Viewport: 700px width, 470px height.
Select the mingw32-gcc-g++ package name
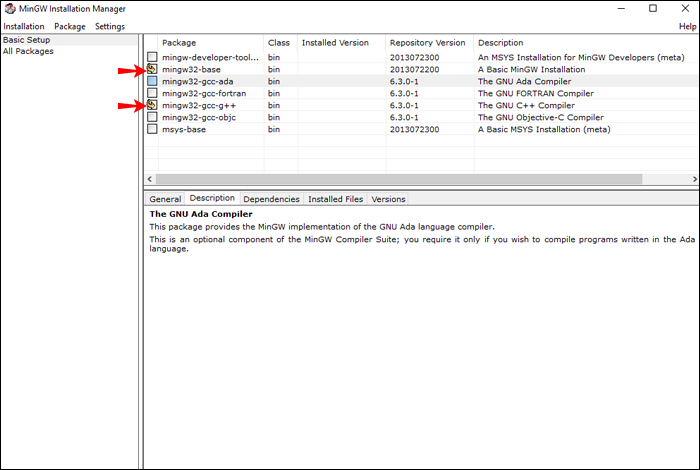(199, 106)
